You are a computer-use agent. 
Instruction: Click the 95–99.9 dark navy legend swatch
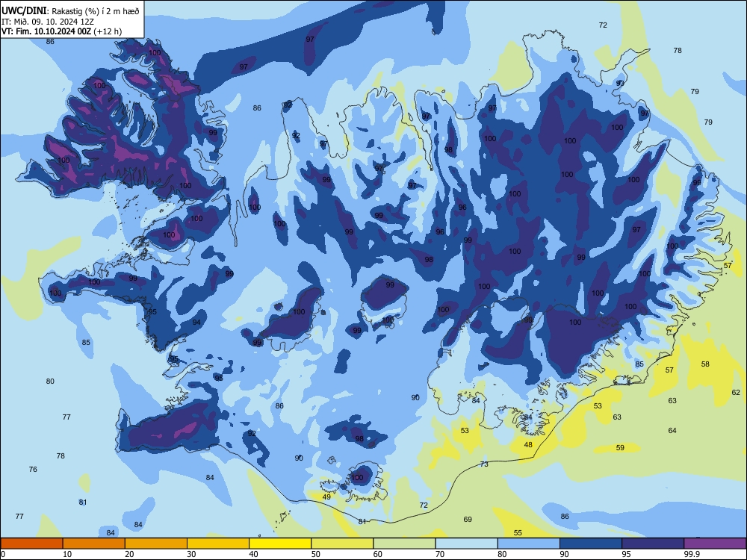(653, 544)
